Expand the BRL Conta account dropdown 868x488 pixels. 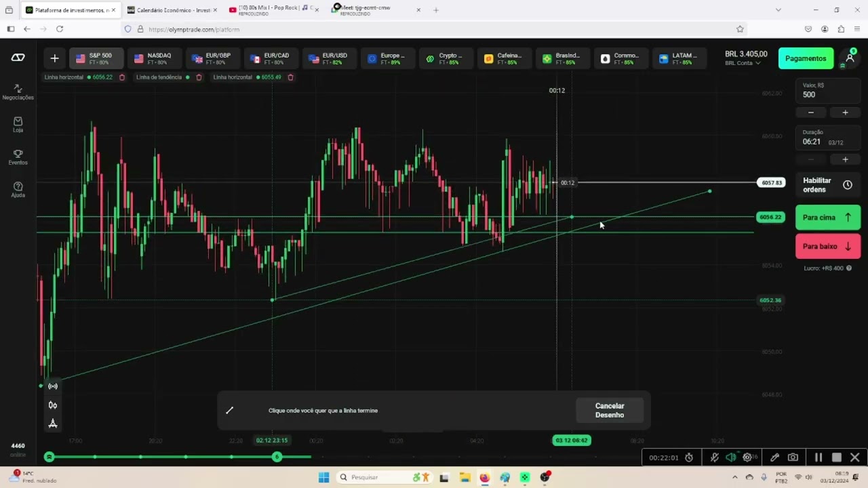743,63
